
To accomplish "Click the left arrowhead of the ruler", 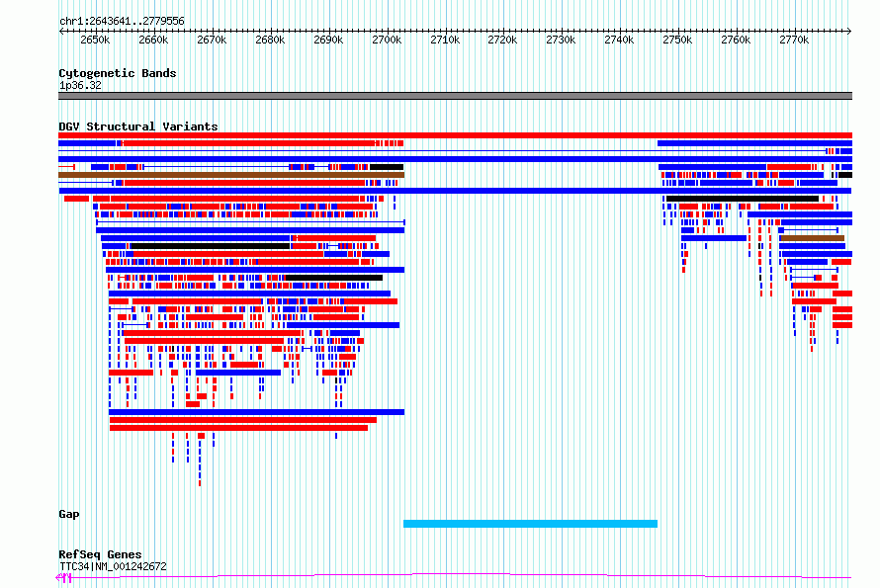I will (61, 32).
